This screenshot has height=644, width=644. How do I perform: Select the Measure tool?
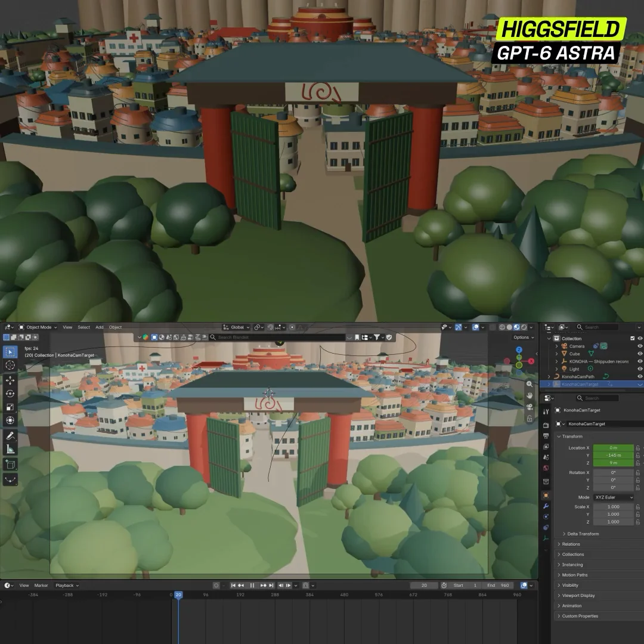tap(10, 450)
